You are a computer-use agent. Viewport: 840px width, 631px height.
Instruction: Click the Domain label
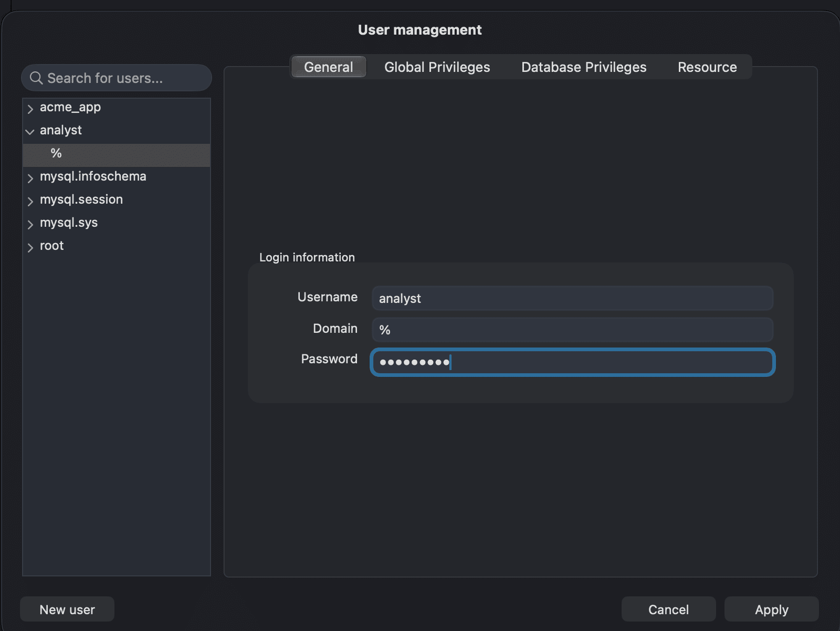pos(335,329)
